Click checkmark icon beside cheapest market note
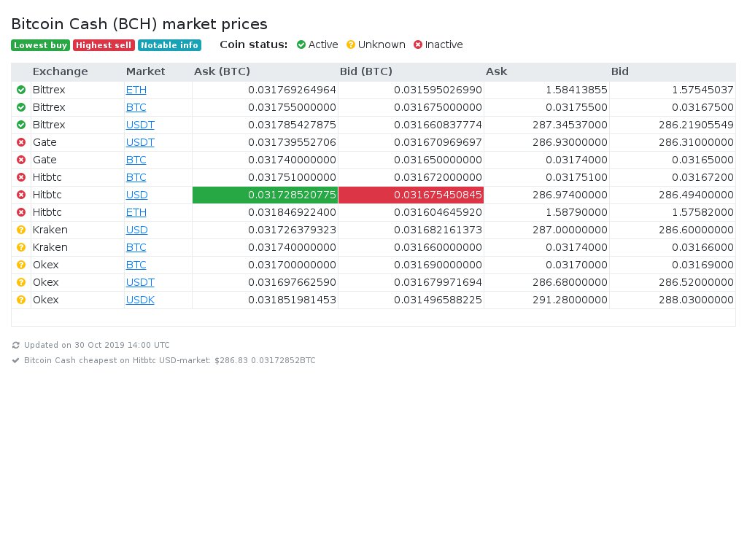 pyautogui.click(x=16, y=360)
